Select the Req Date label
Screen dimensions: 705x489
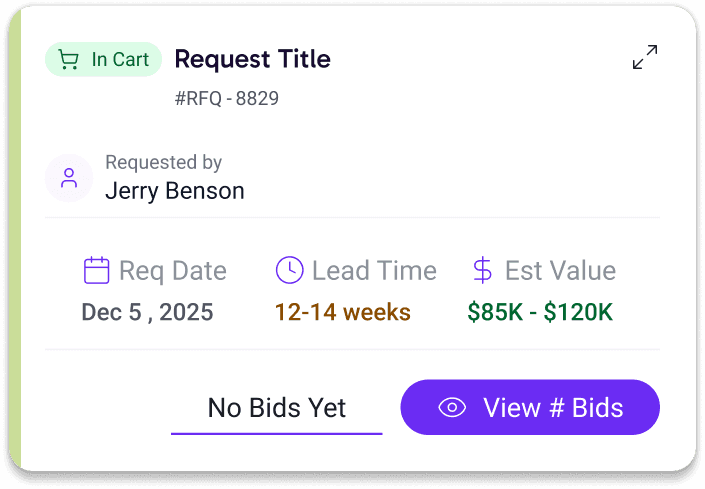coord(172,271)
